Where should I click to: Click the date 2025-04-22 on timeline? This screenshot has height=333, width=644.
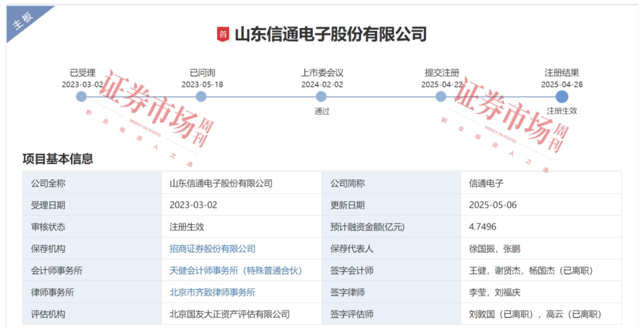442,84
